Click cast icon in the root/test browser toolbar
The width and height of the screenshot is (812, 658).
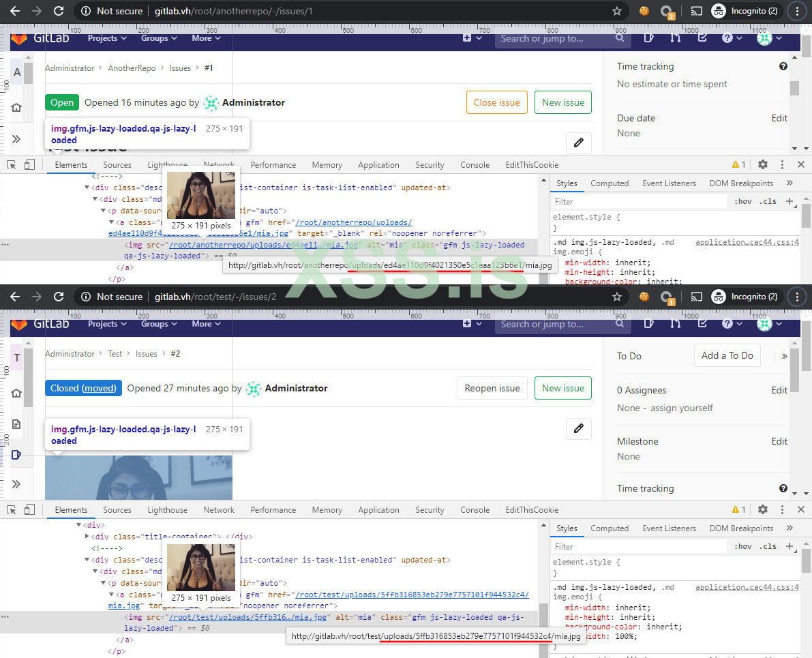[x=697, y=297]
